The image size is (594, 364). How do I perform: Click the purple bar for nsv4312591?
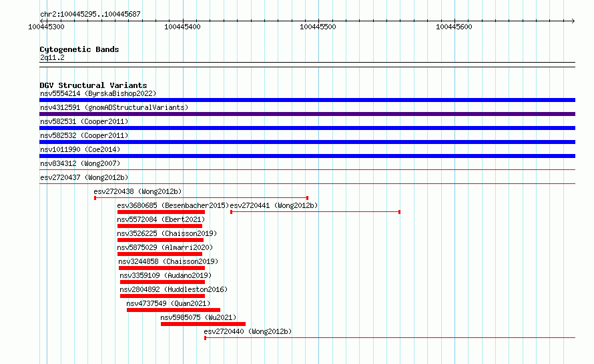(307, 114)
